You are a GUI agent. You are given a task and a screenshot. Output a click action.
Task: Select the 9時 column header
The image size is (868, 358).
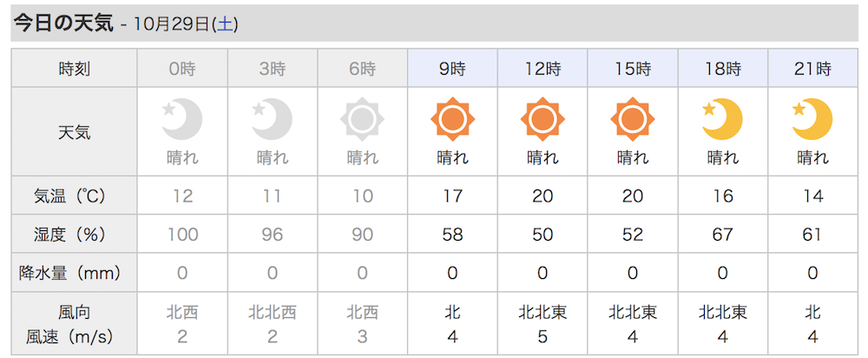(x=452, y=68)
